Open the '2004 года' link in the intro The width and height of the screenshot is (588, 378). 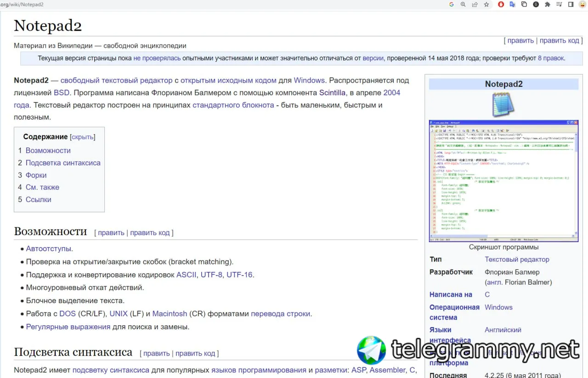(x=391, y=93)
